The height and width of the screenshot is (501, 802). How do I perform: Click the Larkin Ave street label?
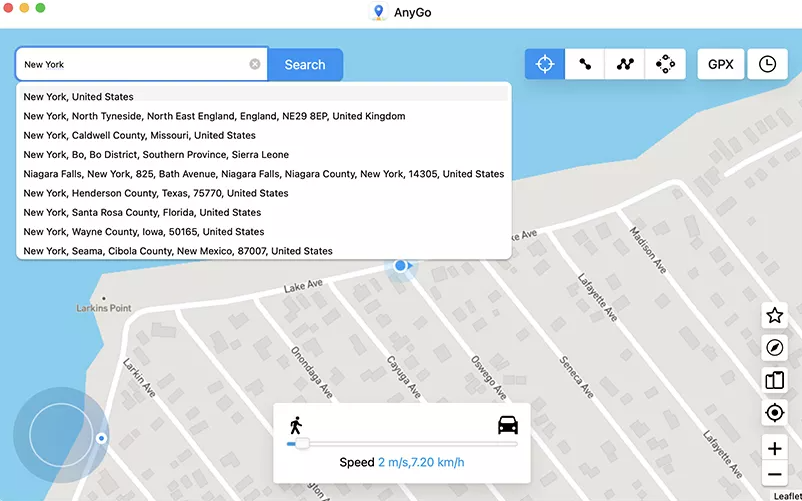(x=139, y=377)
